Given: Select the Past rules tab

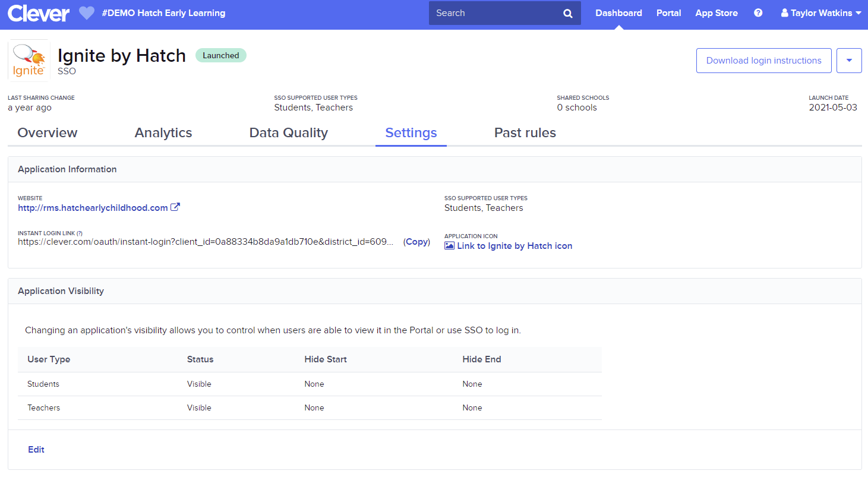Looking at the screenshot, I should (x=525, y=133).
